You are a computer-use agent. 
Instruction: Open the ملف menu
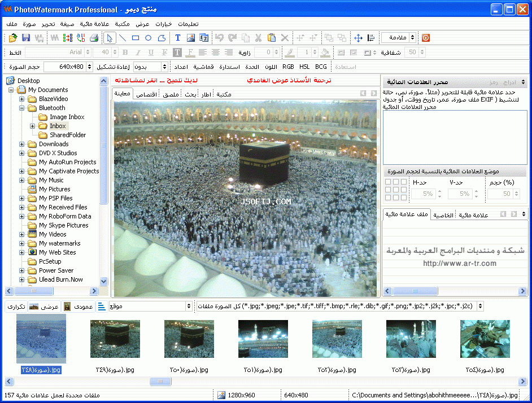point(12,24)
